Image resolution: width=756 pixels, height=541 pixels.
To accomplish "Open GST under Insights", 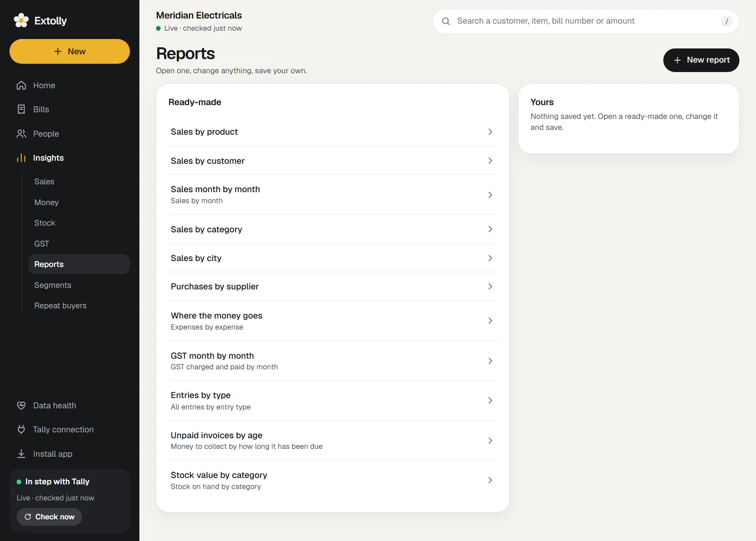I will pyautogui.click(x=79, y=244).
